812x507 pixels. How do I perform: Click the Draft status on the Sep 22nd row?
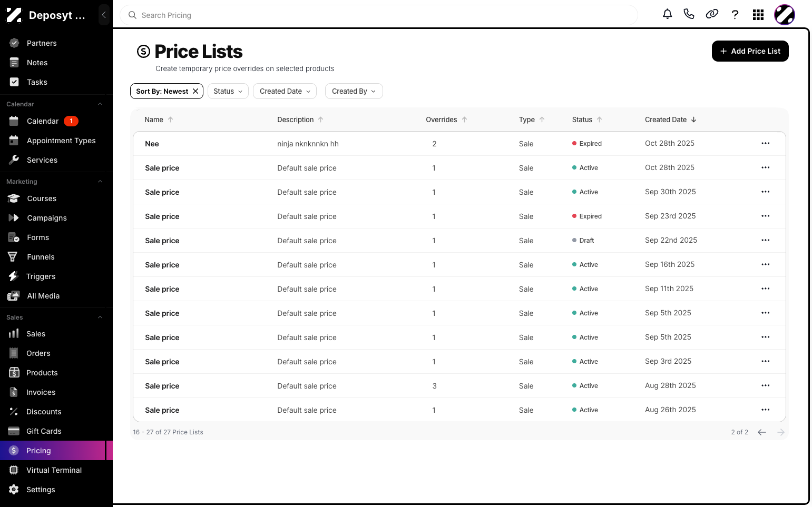click(x=583, y=241)
